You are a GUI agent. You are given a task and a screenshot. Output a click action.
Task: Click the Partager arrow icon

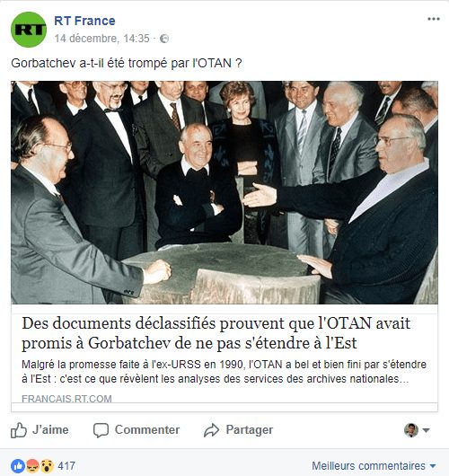coord(211,430)
